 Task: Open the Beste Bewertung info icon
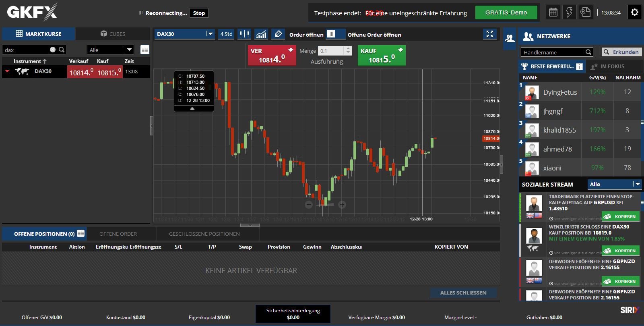(579, 66)
